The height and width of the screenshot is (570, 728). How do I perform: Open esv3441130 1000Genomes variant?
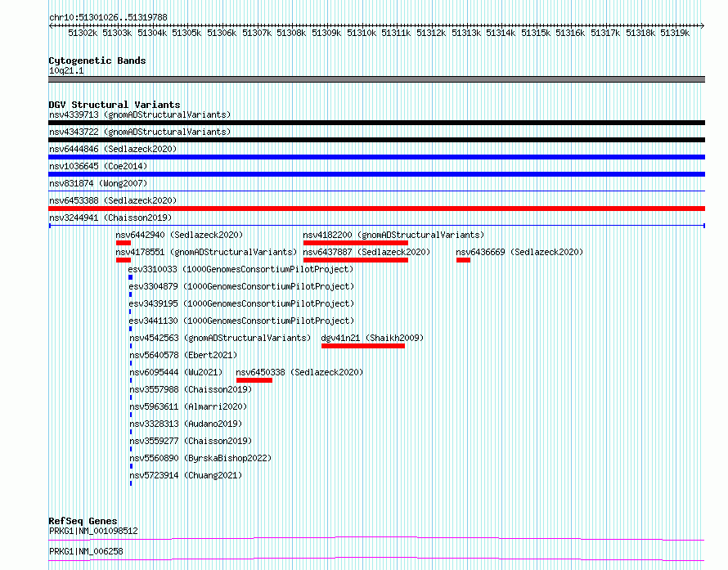(241, 321)
